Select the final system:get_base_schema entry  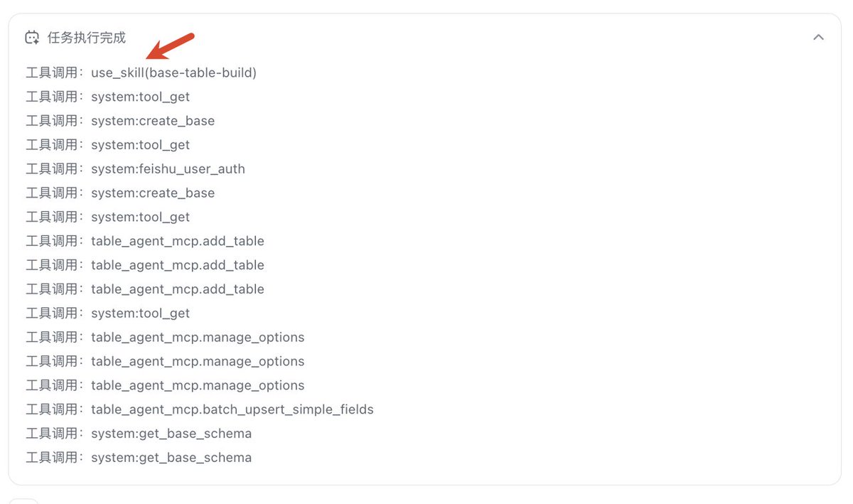pos(139,458)
